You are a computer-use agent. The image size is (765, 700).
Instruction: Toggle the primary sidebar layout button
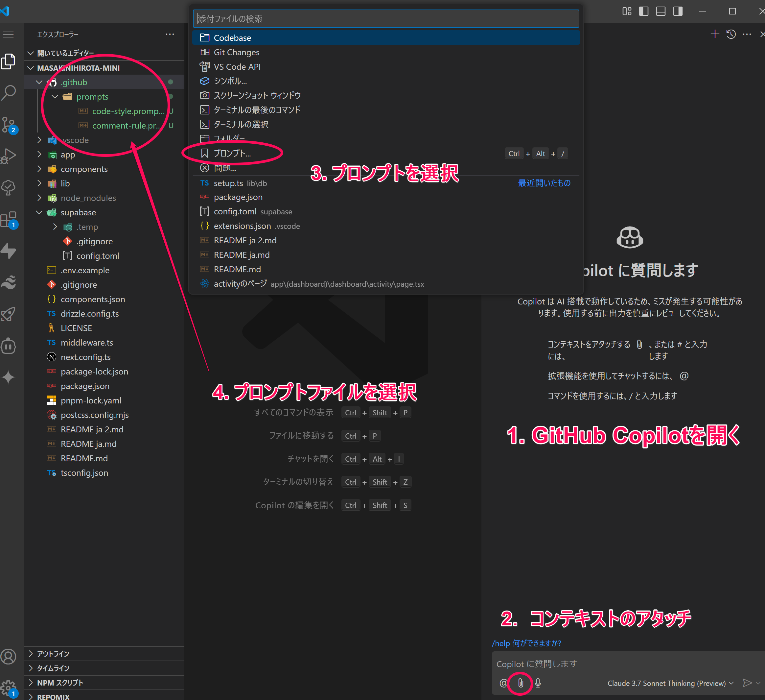(643, 12)
